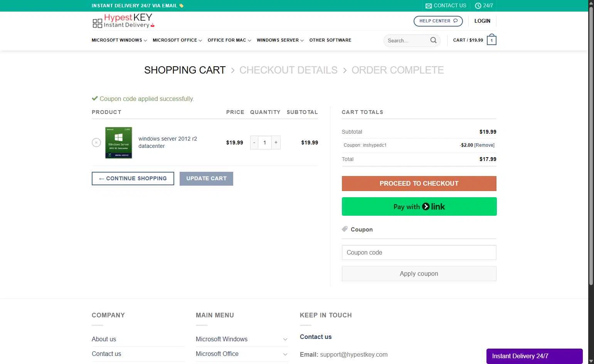The width and height of the screenshot is (594, 364).
Task: Increase quantity with the plus button
Action: tap(276, 143)
